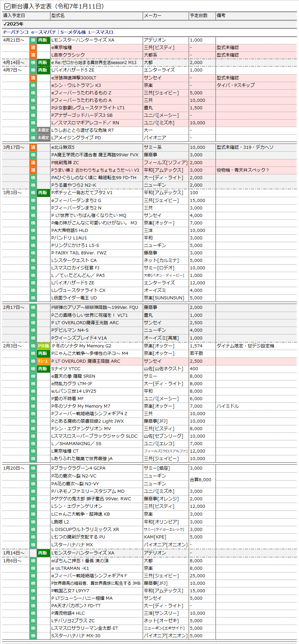This screenshot has height=644, width=299.
Task: Click the 検 badge beside L仮面ライダー電王 UD
Action: tap(33, 298)
